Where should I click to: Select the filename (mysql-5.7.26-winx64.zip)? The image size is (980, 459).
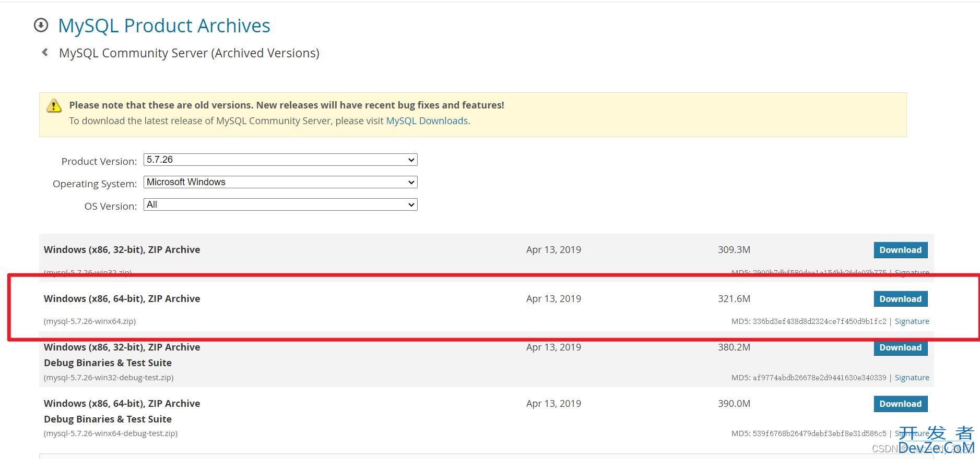90,321
